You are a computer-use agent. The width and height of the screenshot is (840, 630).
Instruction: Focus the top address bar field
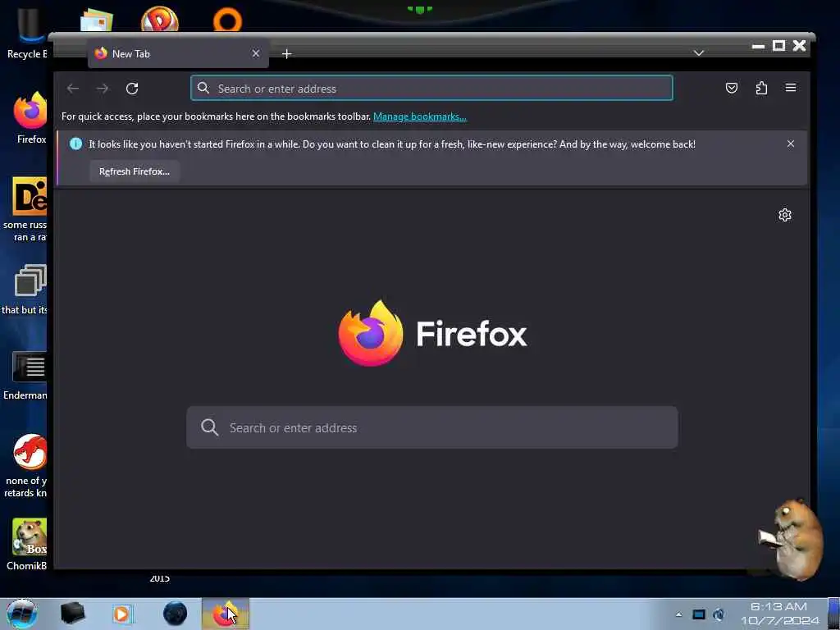431,89
